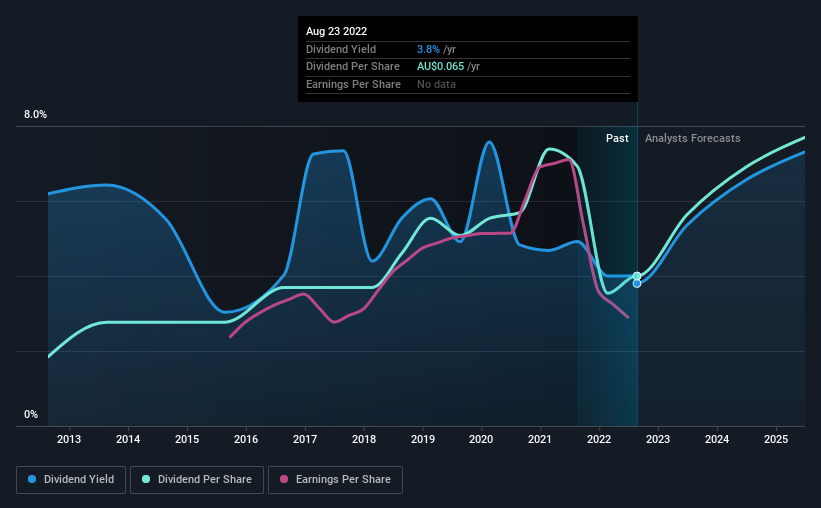Click the 2018 x-axis label

[x=364, y=439]
